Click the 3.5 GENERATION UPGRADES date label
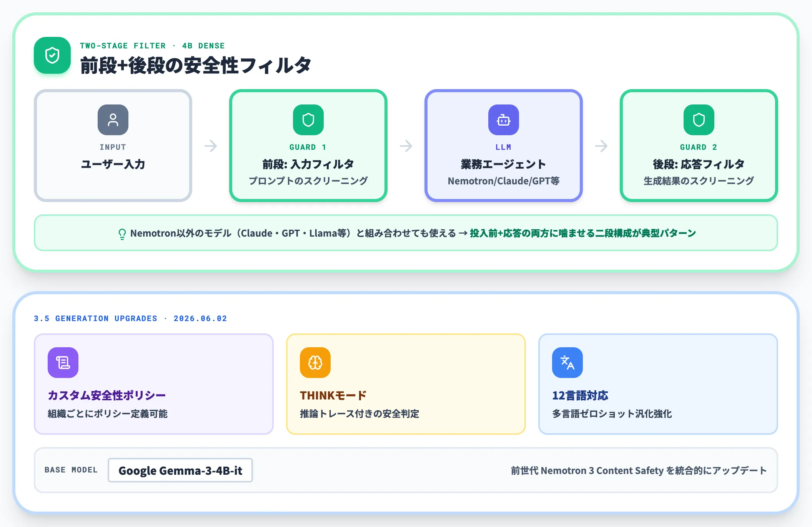 pyautogui.click(x=130, y=318)
